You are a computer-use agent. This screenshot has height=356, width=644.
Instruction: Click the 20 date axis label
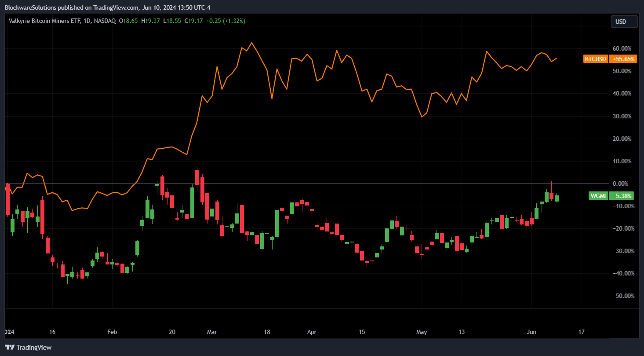(x=172, y=332)
